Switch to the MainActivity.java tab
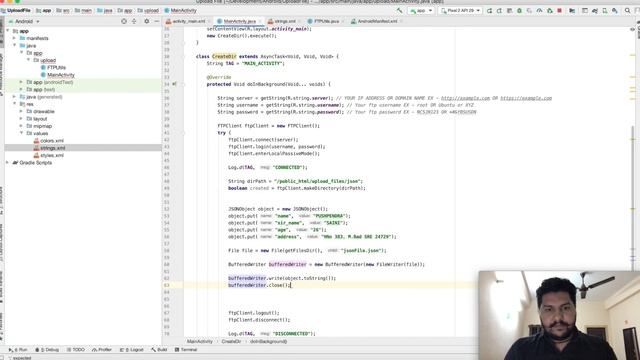The height and width of the screenshot is (360, 640). click(x=239, y=21)
